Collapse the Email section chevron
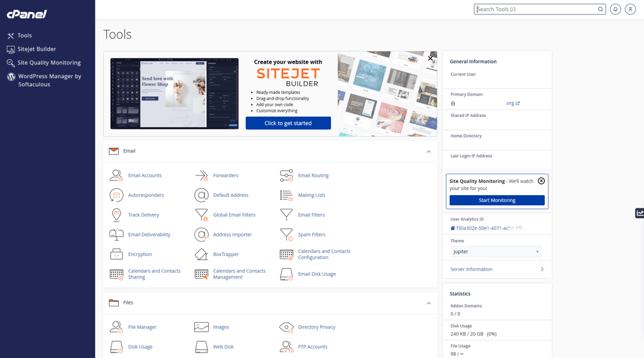 pyautogui.click(x=428, y=151)
